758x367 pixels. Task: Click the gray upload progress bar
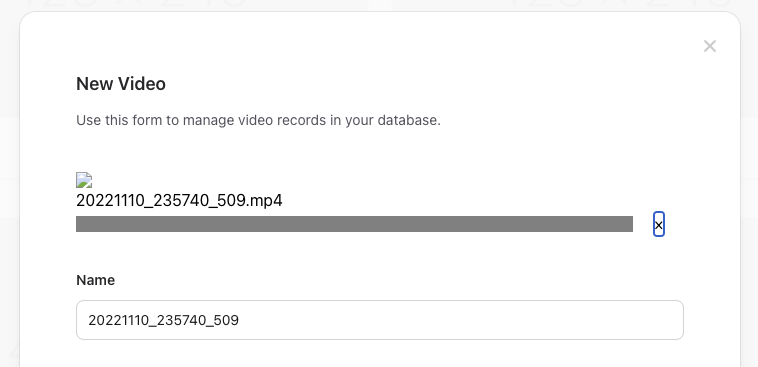tap(354, 224)
